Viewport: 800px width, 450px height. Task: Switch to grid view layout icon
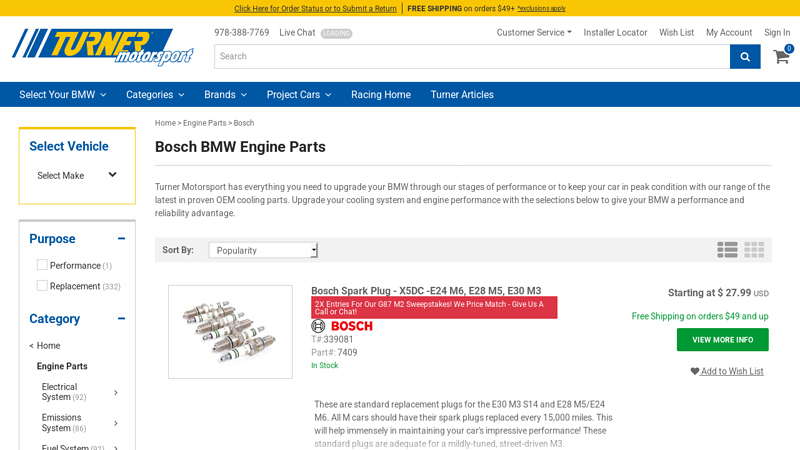[754, 249]
